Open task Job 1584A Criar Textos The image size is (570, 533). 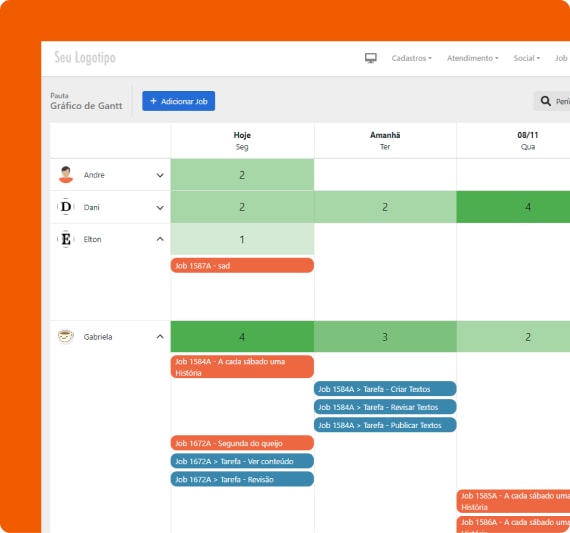tap(385, 389)
